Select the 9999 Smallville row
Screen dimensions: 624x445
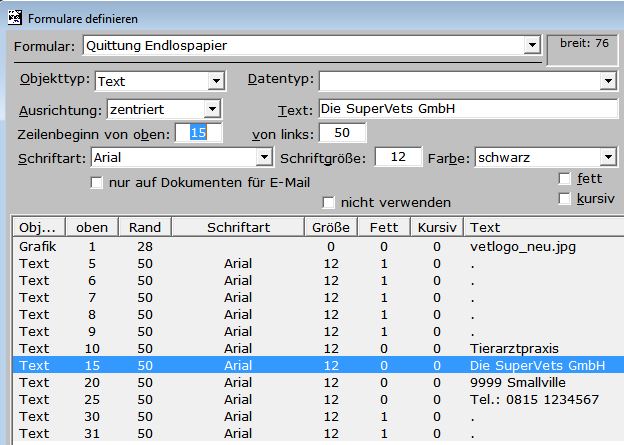coord(318,382)
